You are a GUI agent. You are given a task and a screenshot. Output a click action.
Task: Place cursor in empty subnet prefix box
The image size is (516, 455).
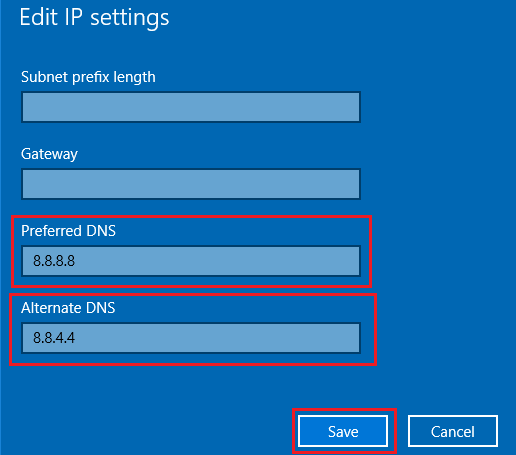(191, 107)
